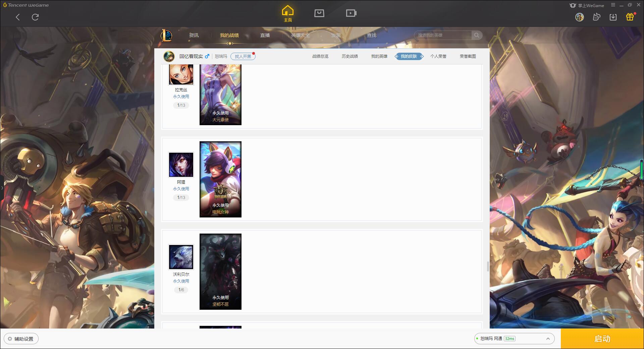Open the download manager icon

point(613,17)
